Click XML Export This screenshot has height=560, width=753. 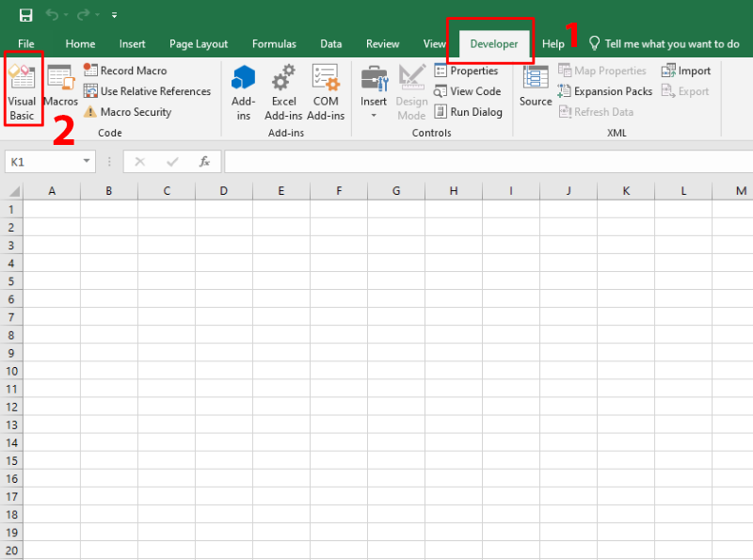(685, 90)
